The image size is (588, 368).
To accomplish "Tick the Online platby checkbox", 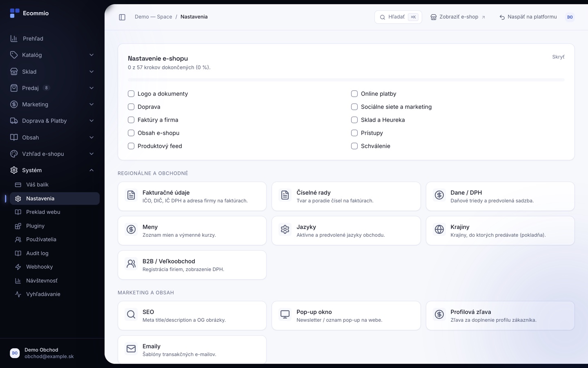I will point(354,94).
